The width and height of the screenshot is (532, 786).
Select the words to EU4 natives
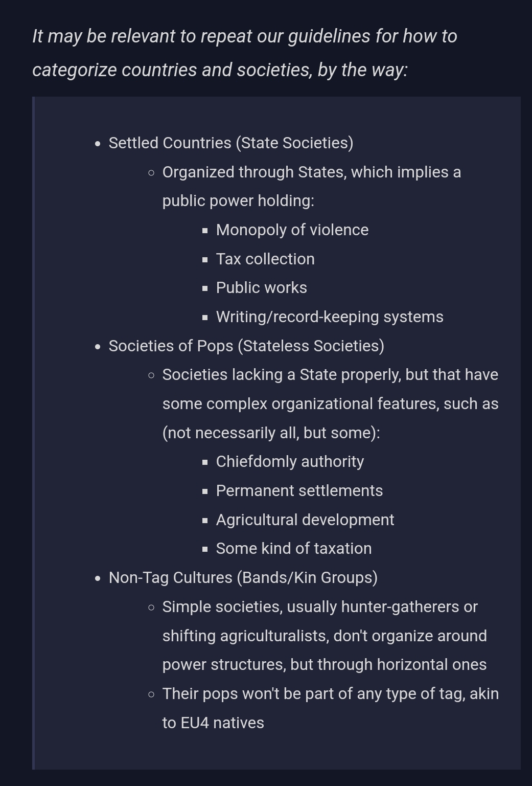[x=213, y=723]
